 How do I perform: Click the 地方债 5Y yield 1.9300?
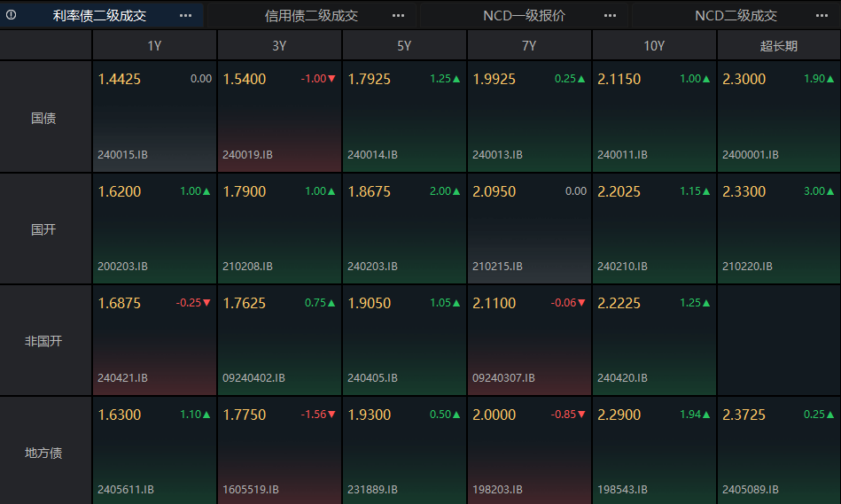tap(369, 415)
